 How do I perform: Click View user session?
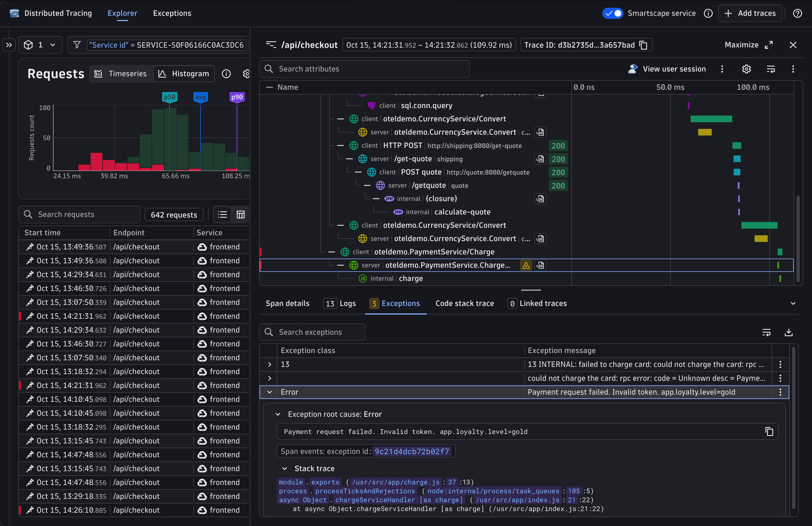click(667, 69)
